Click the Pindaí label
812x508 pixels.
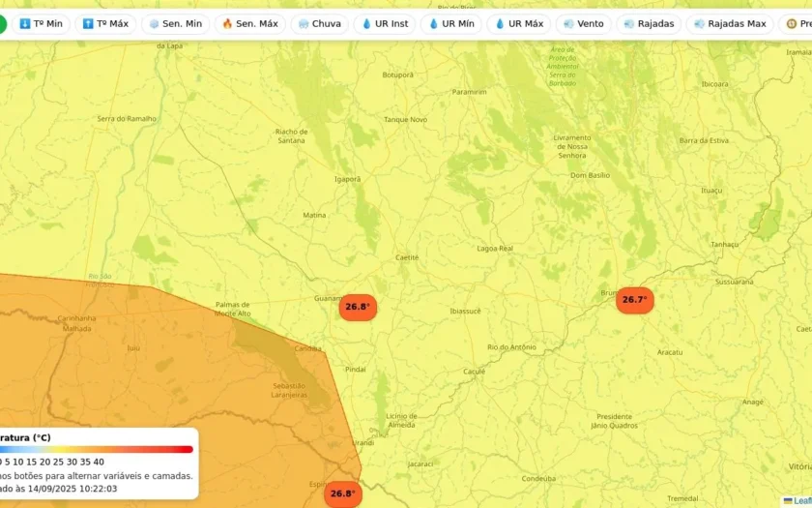pos(356,370)
